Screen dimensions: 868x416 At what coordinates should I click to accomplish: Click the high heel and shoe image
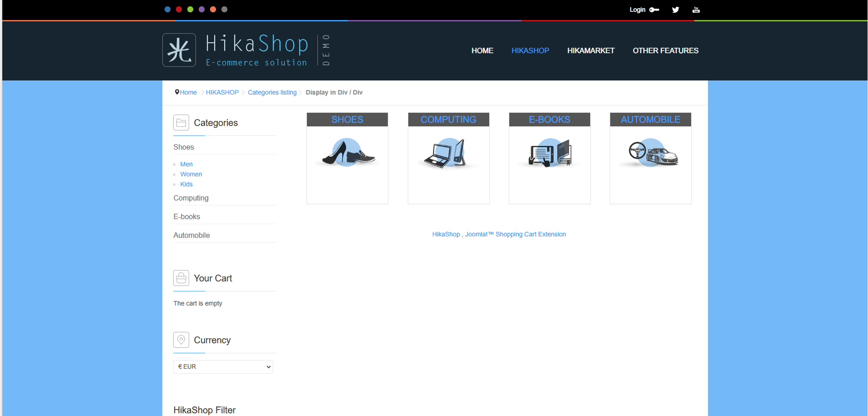tap(348, 153)
